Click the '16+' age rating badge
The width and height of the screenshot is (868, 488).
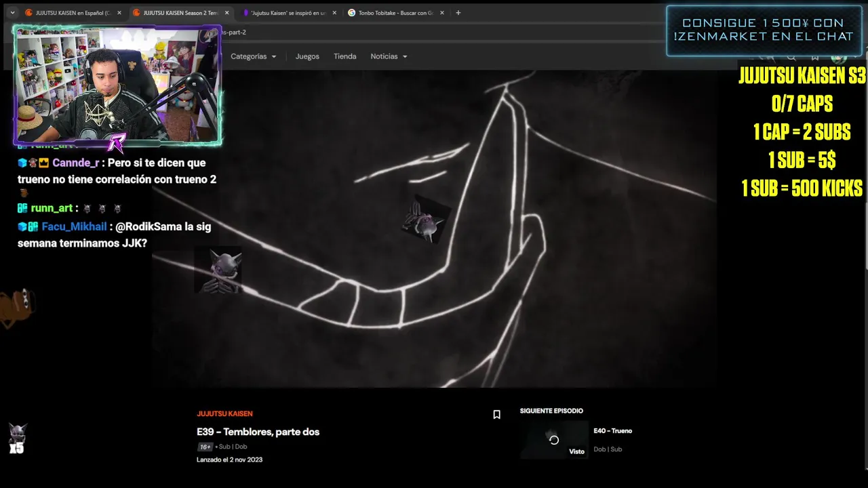(205, 447)
